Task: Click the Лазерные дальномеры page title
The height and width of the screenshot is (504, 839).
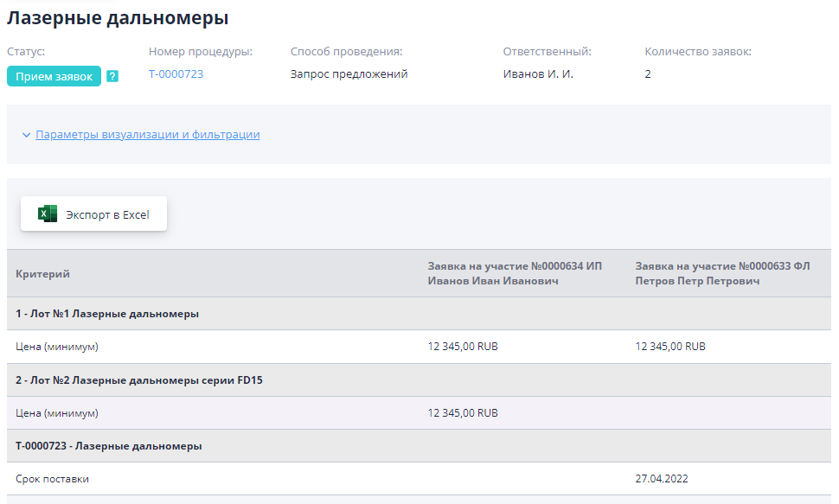Action: (117, 16)
